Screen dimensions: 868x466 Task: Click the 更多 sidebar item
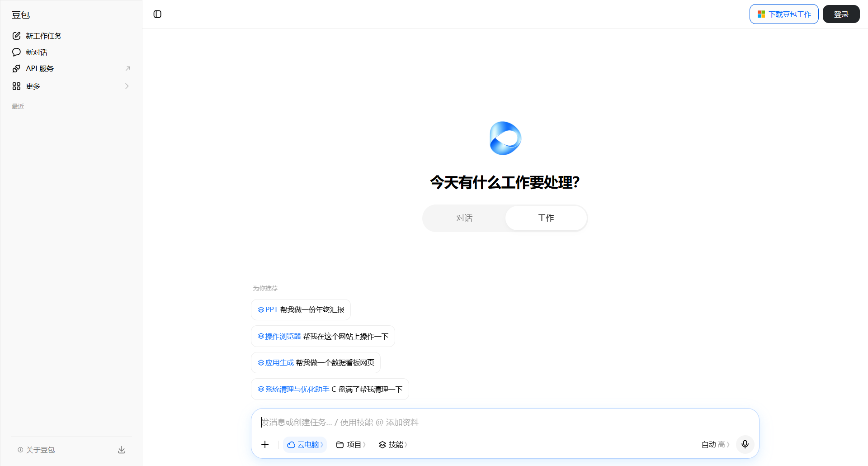(x=71, y=86)
